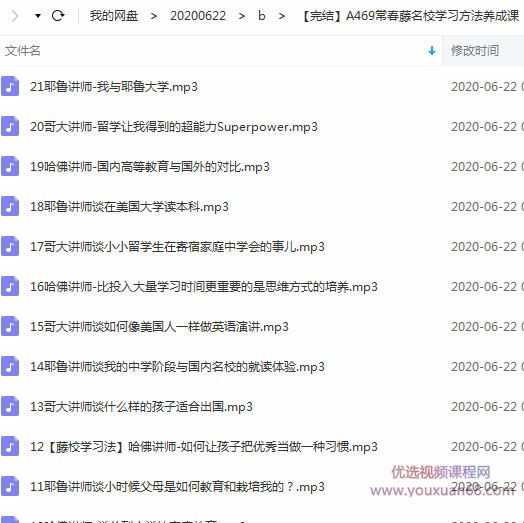Click modified date of 12【藤校学习法】 file
The image size is (524, 523).
487,446
